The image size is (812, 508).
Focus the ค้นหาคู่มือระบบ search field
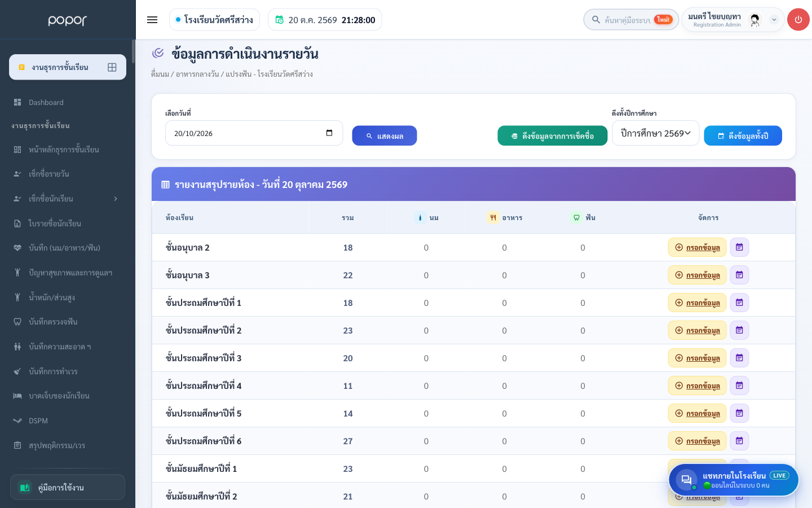631,20
